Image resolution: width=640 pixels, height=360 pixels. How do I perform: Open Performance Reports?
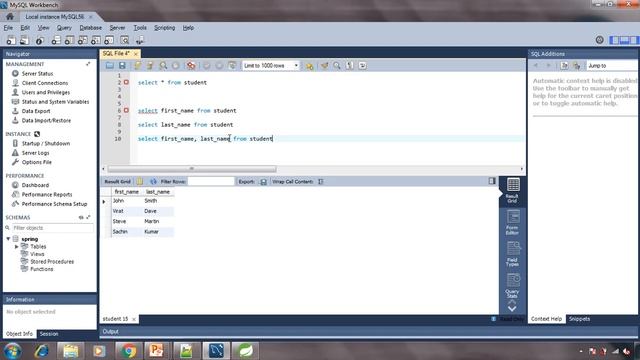tap(47, 195)
